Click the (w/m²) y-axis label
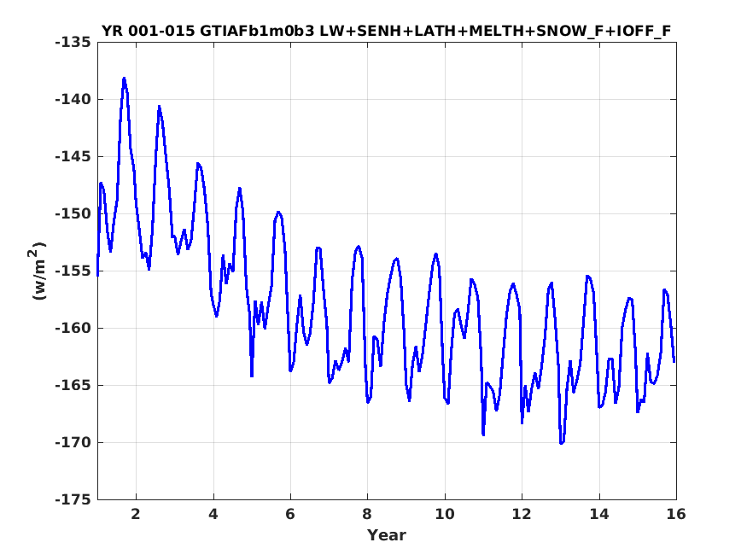 click(x=38, y=271)
